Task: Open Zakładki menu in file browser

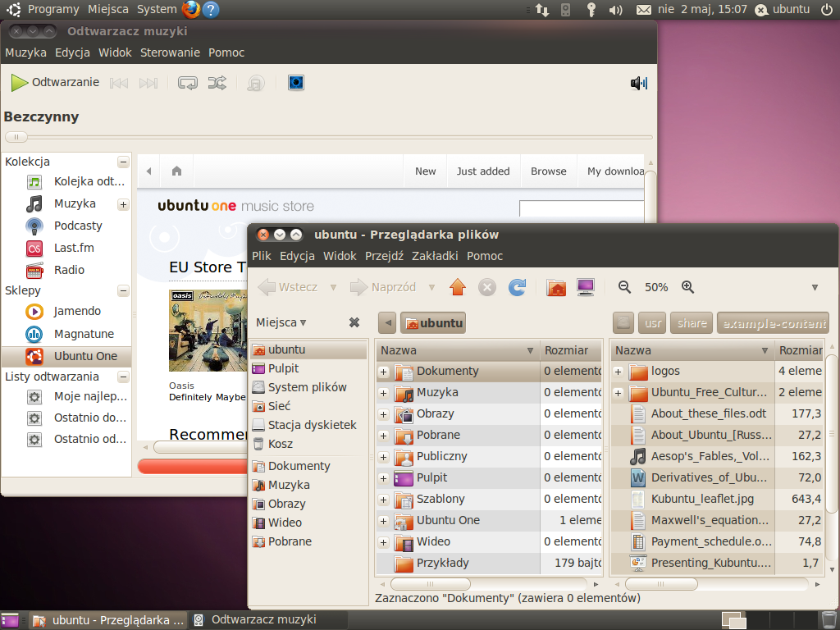Action: coord(435,256)
